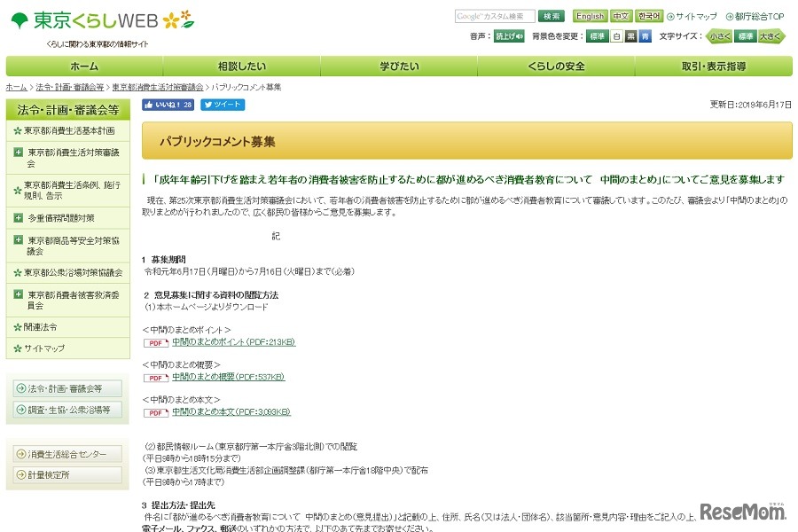Click the Google custom search field

(x=495, y=16)
